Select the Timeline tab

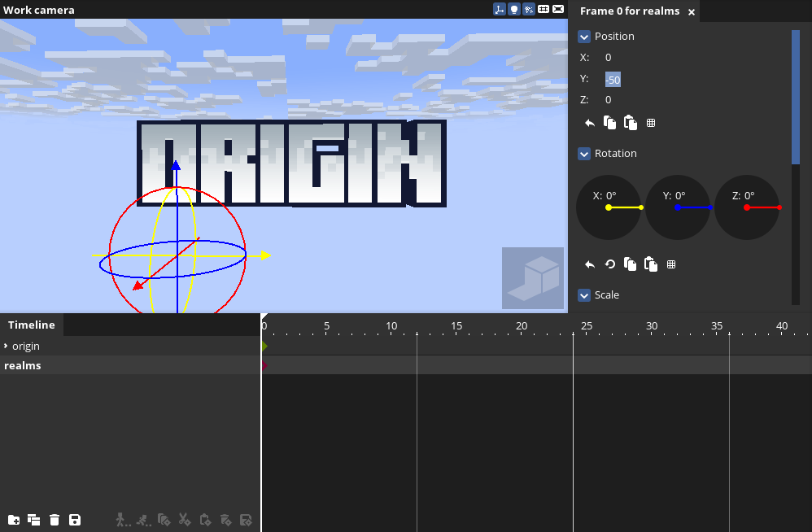point(32,325)
